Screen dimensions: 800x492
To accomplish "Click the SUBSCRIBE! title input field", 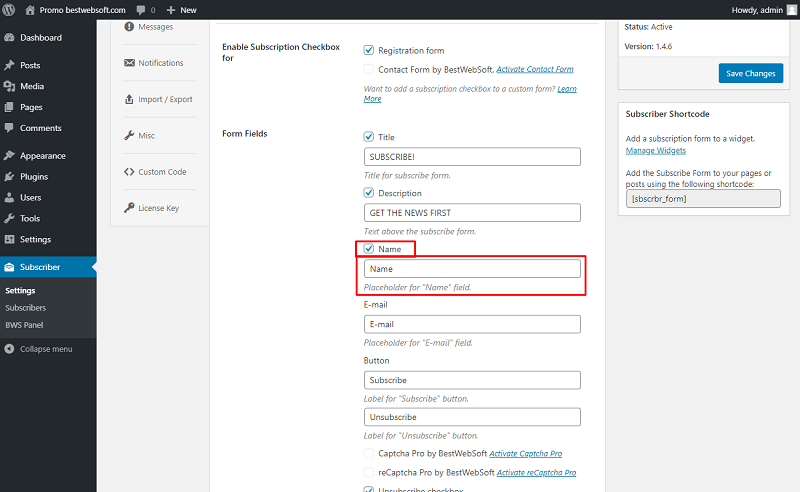I will (x=472, y=157).
